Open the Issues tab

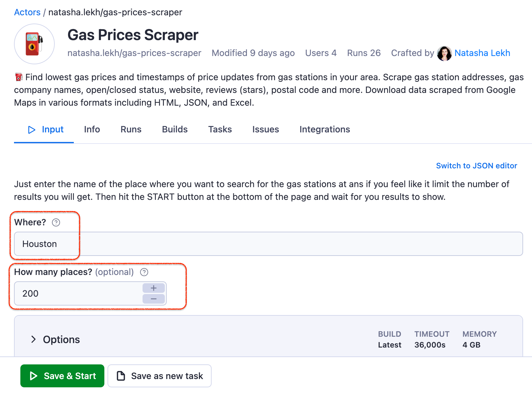265,130
